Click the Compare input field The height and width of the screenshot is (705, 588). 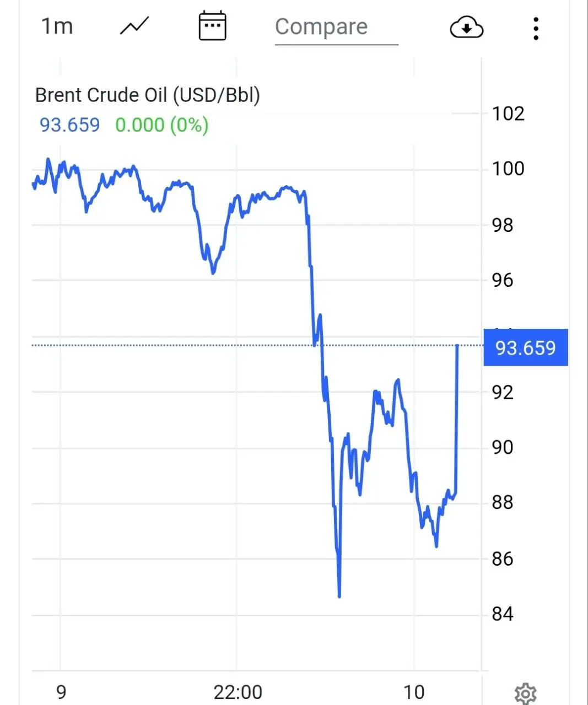336,27
